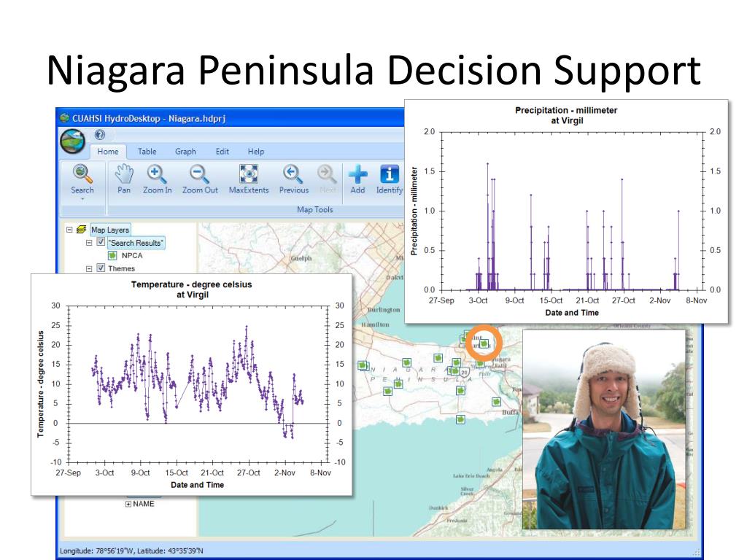
Task: Expand the NAME node
Action: tap(128, 504)
